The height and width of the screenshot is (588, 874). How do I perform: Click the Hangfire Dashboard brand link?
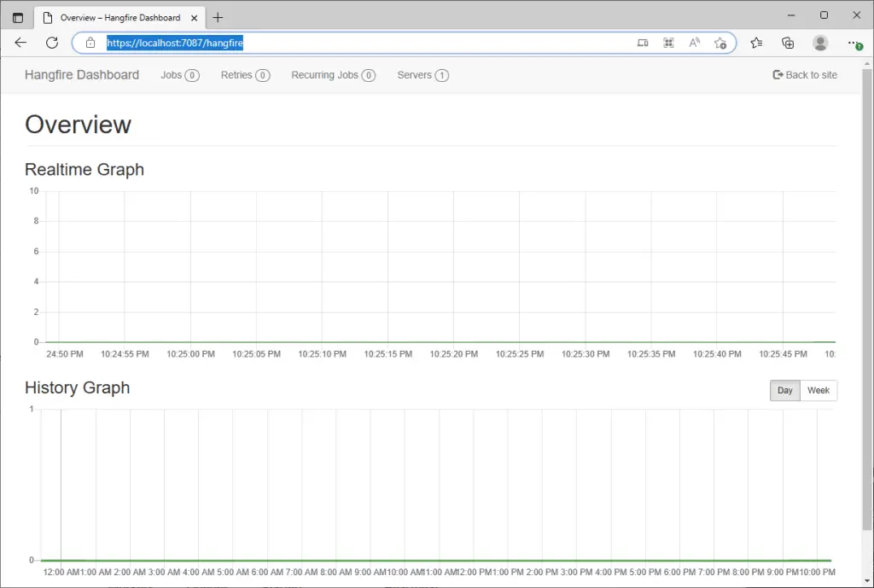pyautogui.click(x=82, y=75)
